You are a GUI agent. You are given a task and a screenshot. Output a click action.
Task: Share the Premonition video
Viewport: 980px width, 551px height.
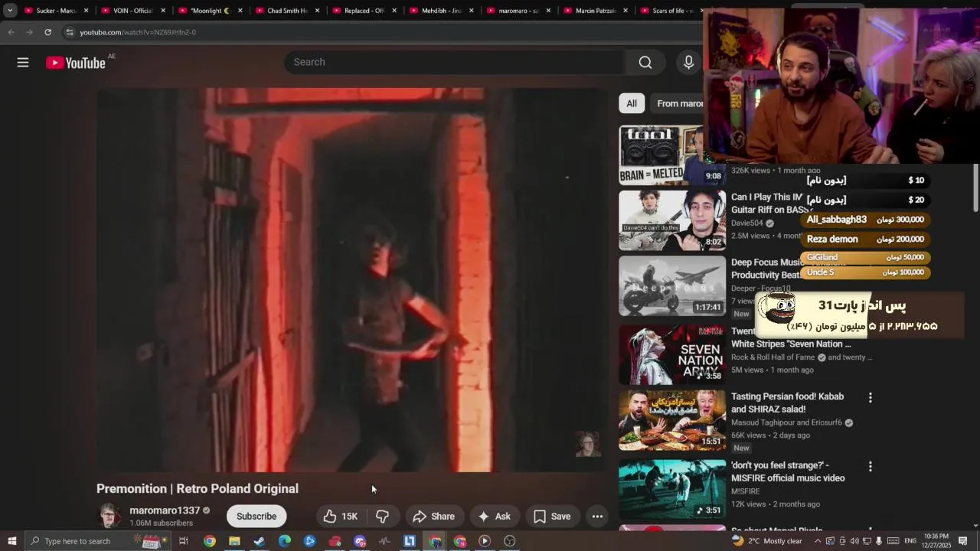pyautogui.click(x=433, y=517)
